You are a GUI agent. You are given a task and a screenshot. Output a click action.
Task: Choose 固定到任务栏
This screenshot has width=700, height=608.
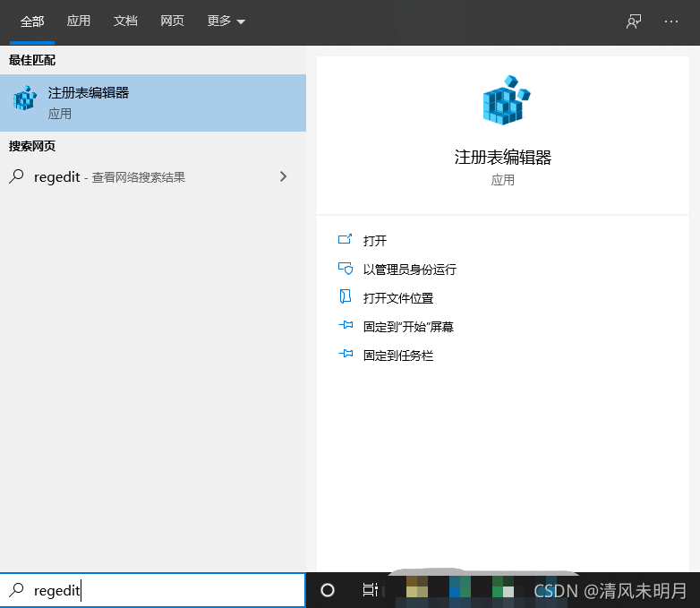tap(398, 355)
